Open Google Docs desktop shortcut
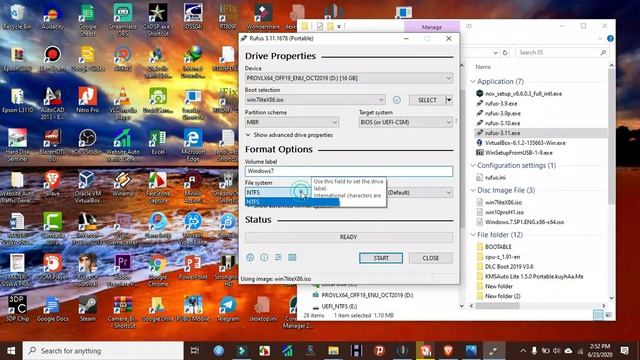Screen dimensions: 640x360 (x=53, y=309)
